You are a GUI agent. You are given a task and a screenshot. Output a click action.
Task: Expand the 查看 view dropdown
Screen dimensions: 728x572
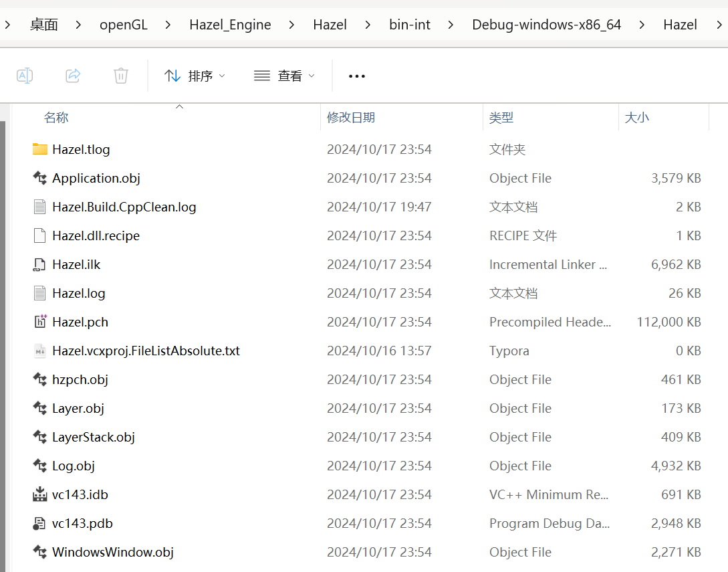click(284, 76)
